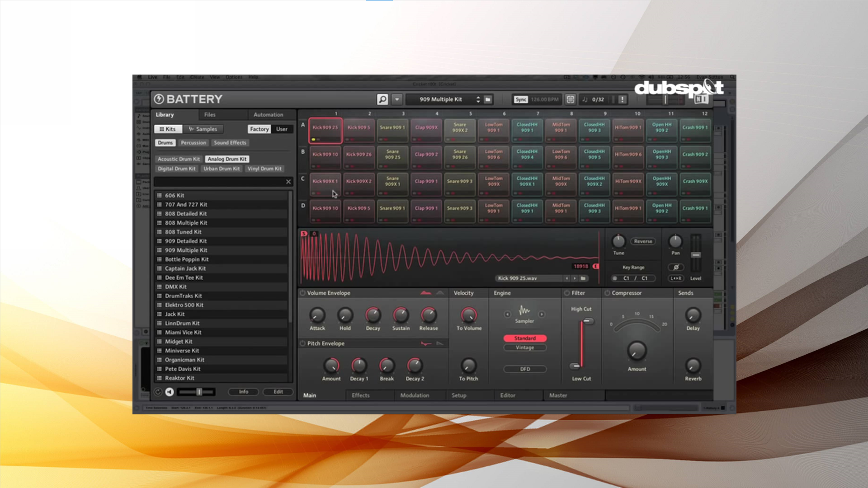Toggle the L/R channel swap button
The image size is (868, 488).
pyautogui.click(x=676, y=278)
